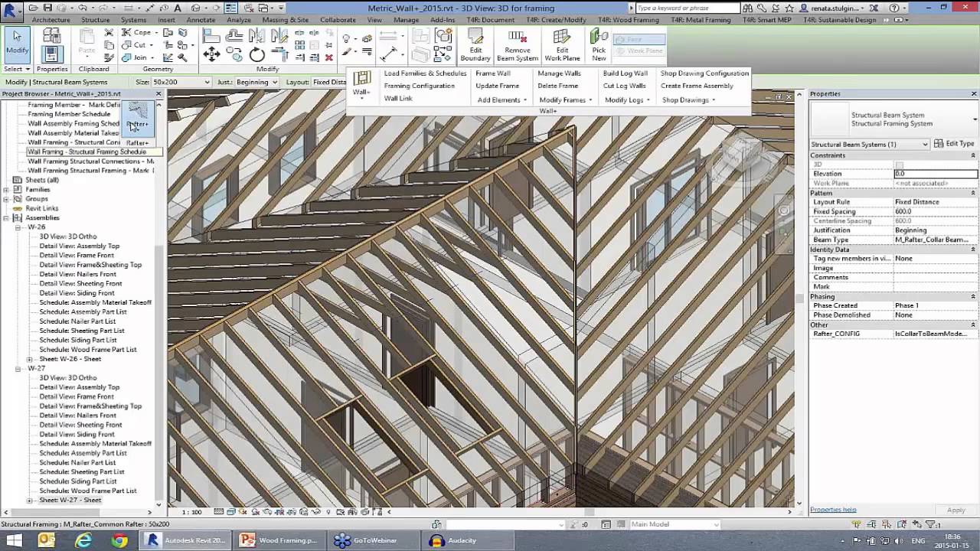Switch to the Architecture ribbon tab
Viewport: 980px width, 551px height.
[51, 20]
